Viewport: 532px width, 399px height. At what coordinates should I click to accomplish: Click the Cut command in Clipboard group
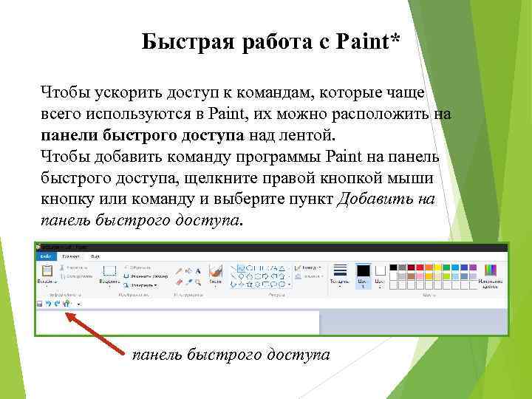point(73,267)
